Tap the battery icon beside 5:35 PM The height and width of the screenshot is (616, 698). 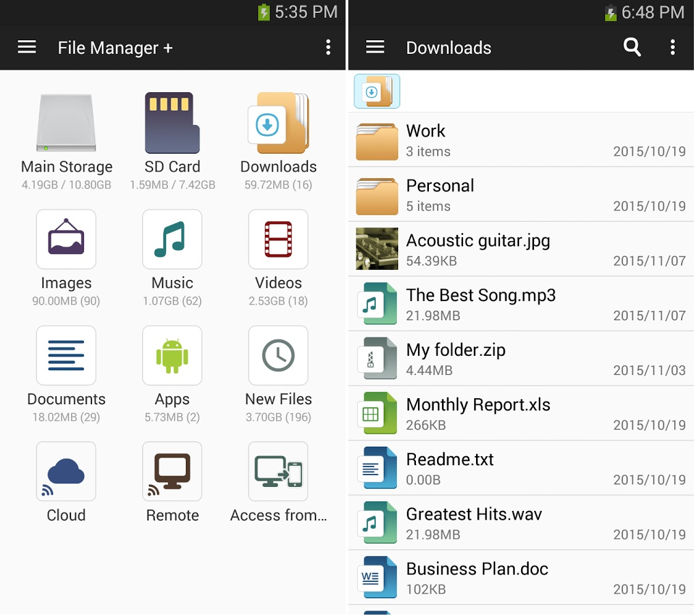point(264,12)
